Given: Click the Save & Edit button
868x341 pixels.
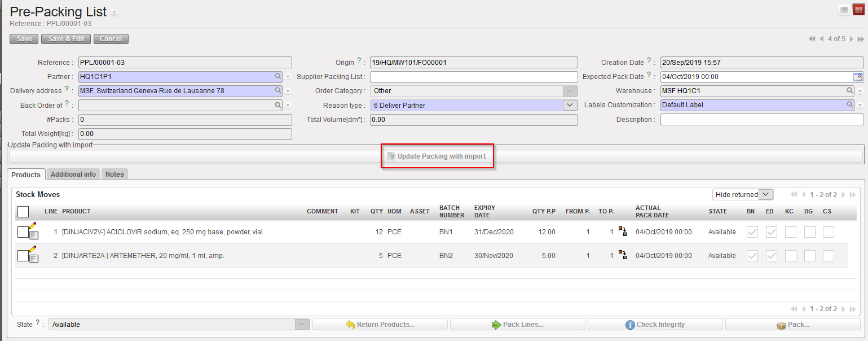Looking at the screenshot, I should pyautogui.click(x=66, y=39).
